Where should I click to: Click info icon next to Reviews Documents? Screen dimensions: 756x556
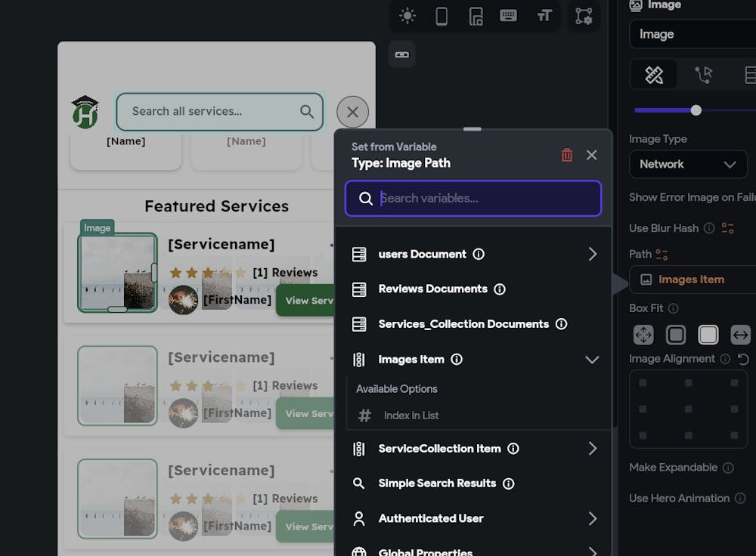(499, 289)
